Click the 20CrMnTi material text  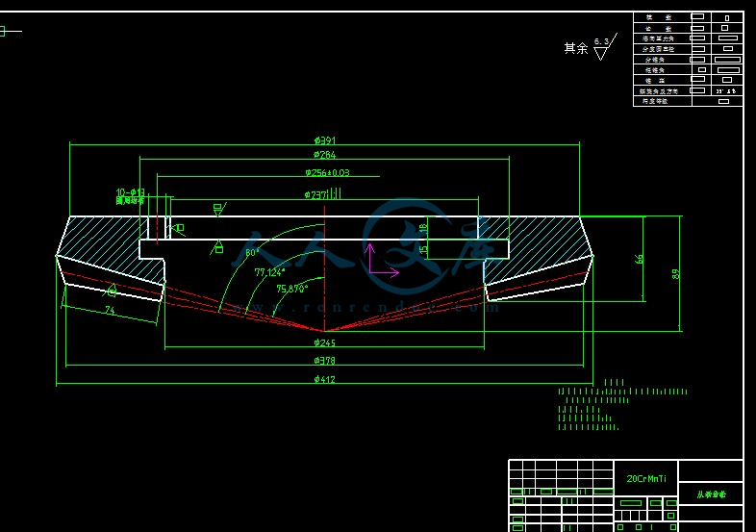pyautogui.click(x=645, y=478)
